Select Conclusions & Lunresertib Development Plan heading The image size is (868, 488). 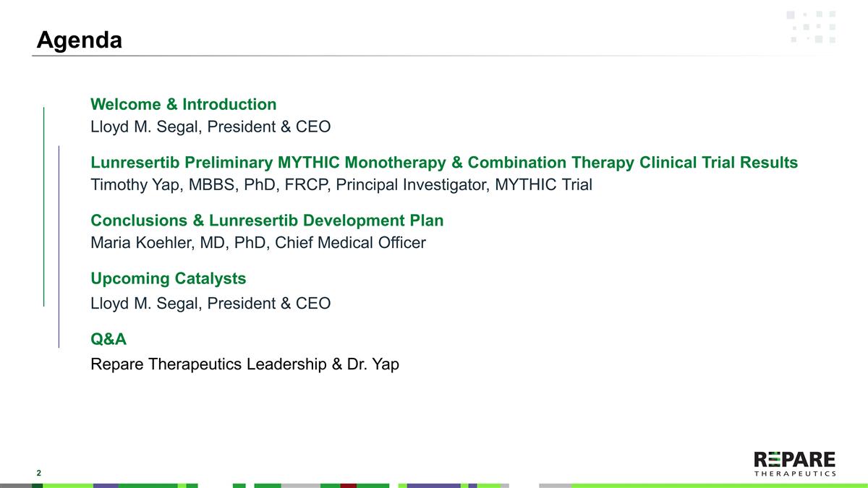[x=266, y=221]
